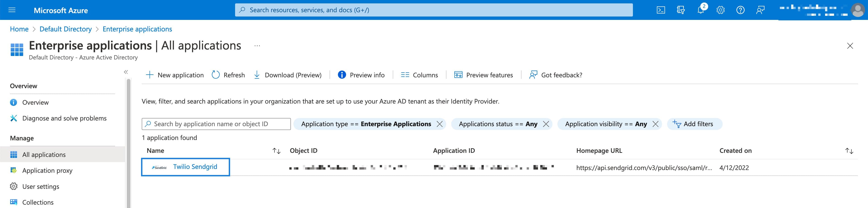
Task: Click the Preview info icon
Action: click(342, 75)
